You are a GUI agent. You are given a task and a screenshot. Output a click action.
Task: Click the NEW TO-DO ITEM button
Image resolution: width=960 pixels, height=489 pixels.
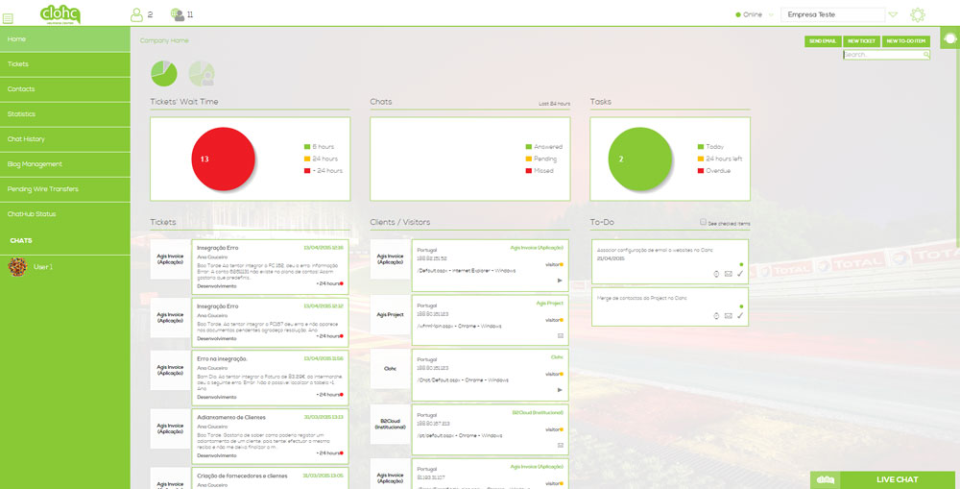pyautogui.click(x=906, y=41)
